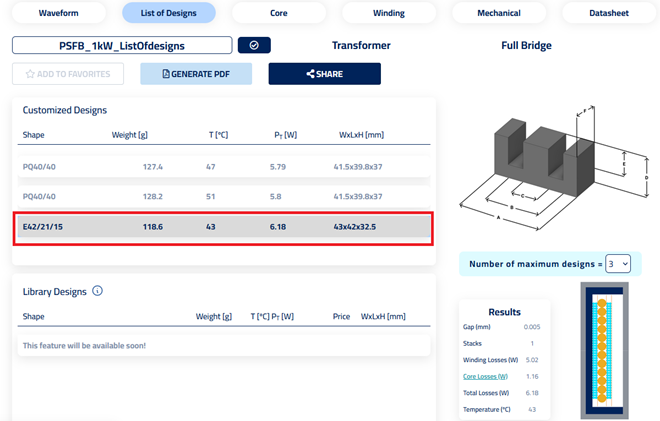Click the Temperature (°C) result label

[487, 409]
